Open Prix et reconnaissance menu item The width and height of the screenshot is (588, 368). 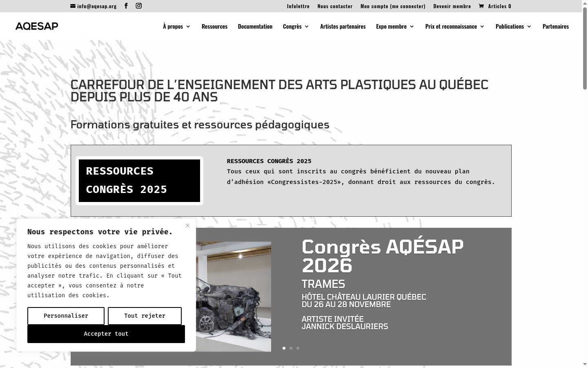(451, 26)
